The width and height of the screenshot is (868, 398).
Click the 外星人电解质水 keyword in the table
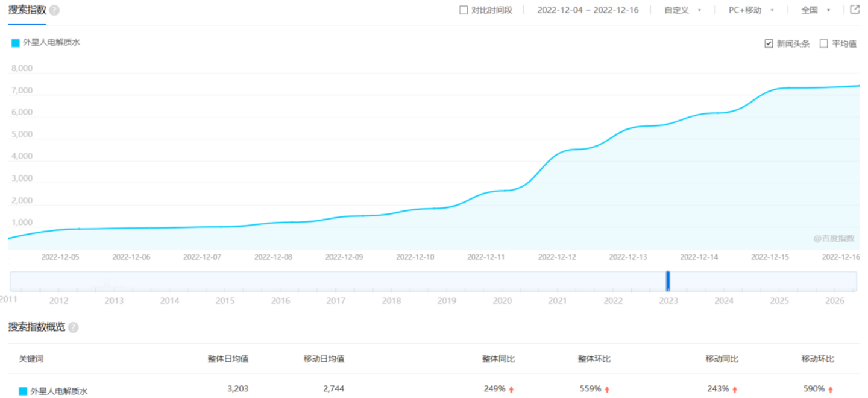[59, 391]
